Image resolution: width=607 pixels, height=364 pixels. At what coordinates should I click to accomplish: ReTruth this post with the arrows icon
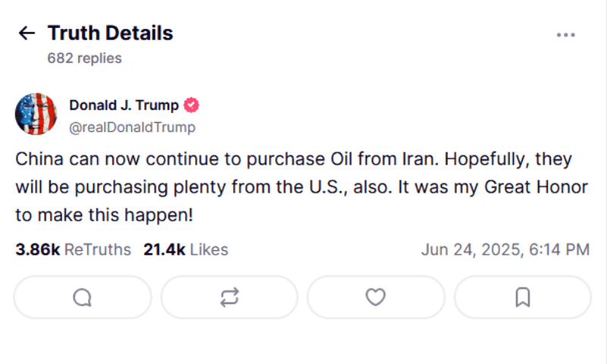(x=229, y=297)
